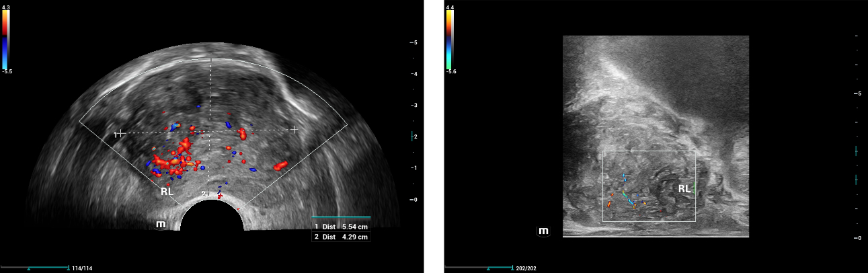Click the 'm' probe orientation marker in right image
Viewport: 868px width, 273px height.
tap(544, 231)
